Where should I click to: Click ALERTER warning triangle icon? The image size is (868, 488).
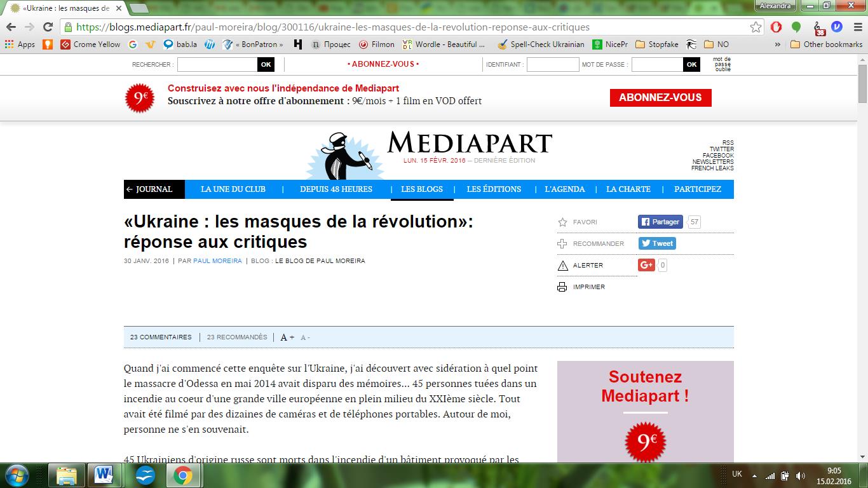click(562, 266)
